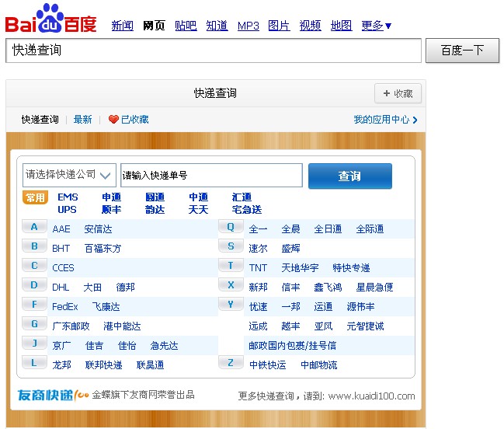Select CCES courier
The width and height of the screenshot is (504, 429).
(63, 268)
